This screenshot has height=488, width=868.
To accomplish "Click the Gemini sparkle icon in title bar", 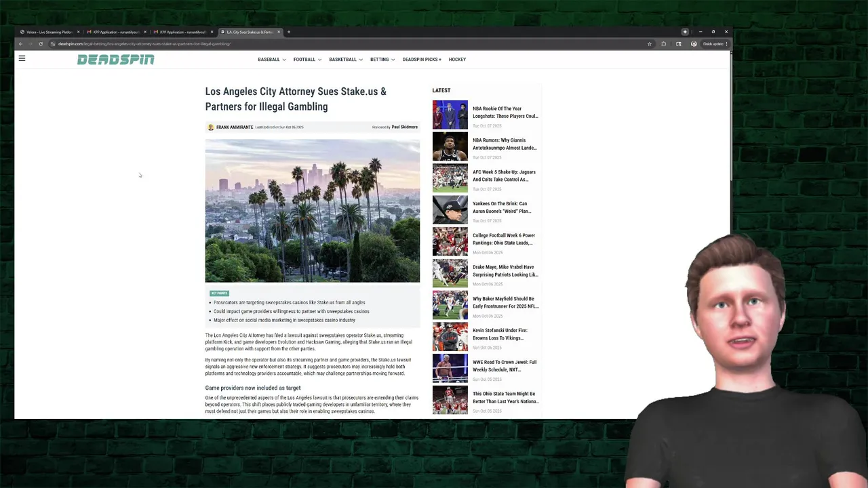I will (x=685, y=32).
